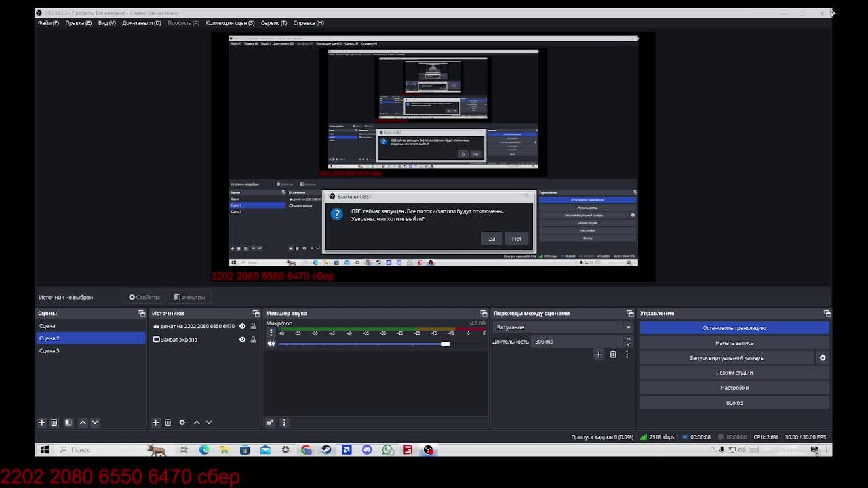
Task: Toggle visibility of Захват экрана source
Action: point(242,340)
